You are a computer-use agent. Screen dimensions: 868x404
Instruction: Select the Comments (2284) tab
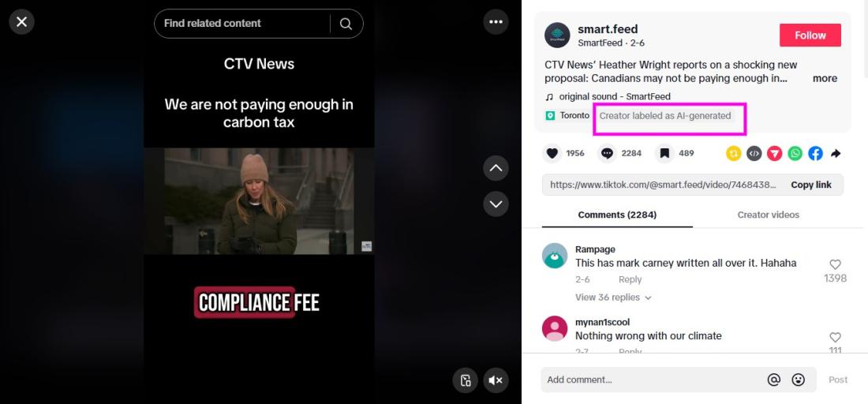point(617,215)
